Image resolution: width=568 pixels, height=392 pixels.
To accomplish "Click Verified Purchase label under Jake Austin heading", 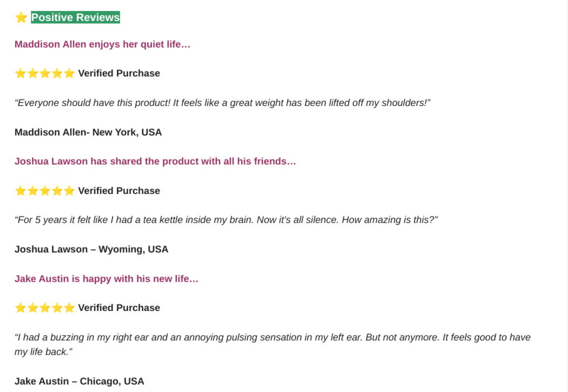I will [119, 308].
